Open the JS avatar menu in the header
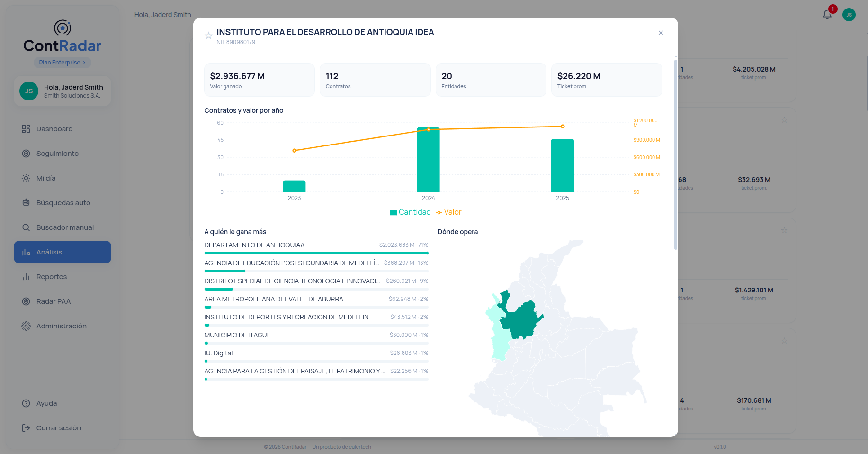The image size is (868, 454). point(849,15)
